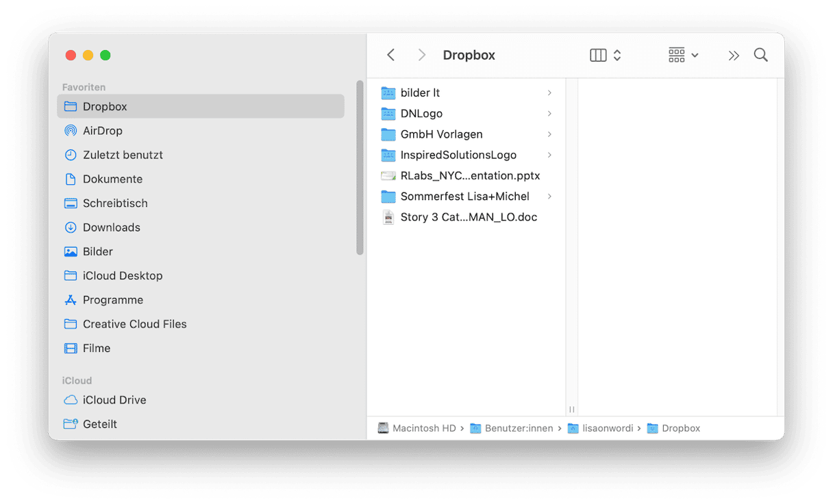Select the RLabs_NYC...entation.pptx file name
The image size is (833, 504).
tap(470, 176)
